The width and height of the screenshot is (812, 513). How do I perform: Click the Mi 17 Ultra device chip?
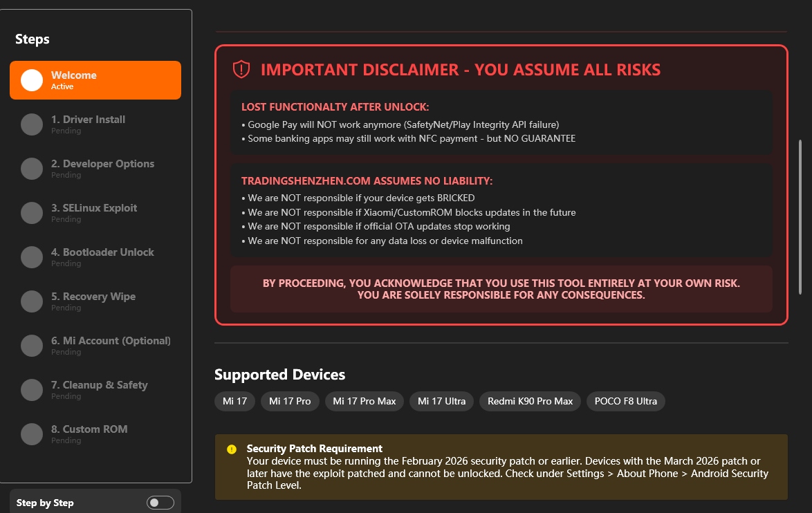442,402
